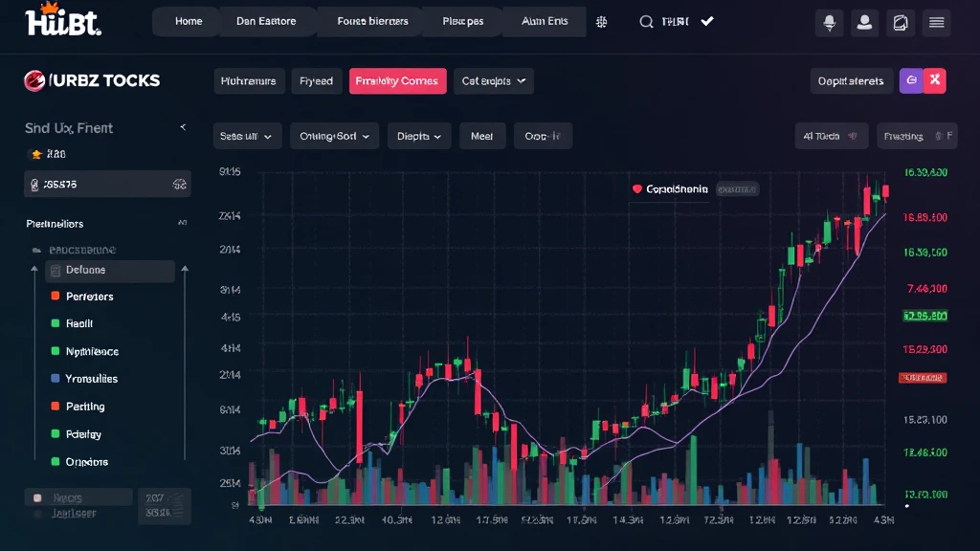
Task: Click the purple G icon button
Action: pyautogui.click(x=910, y=81)
